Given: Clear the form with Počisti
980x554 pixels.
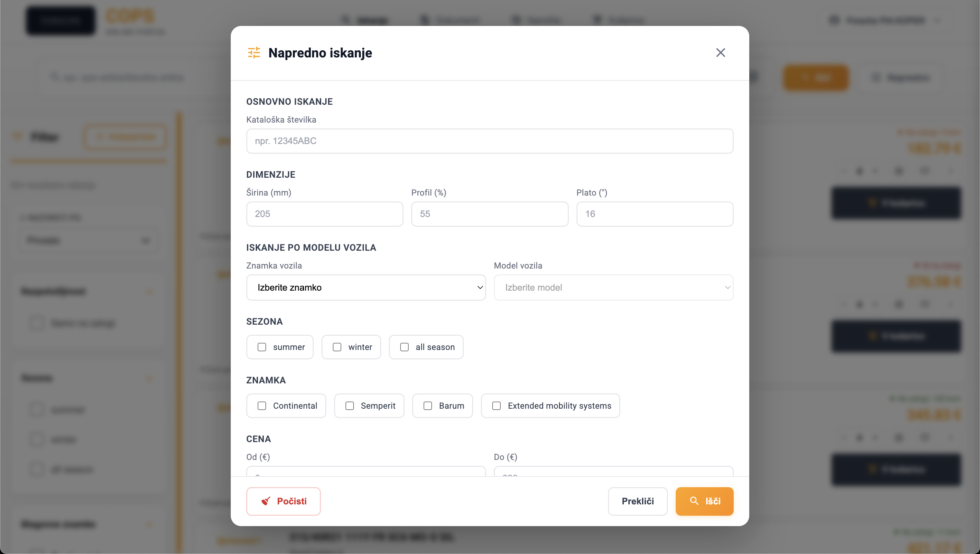Looking at the screenshot, I should [284, 501].
